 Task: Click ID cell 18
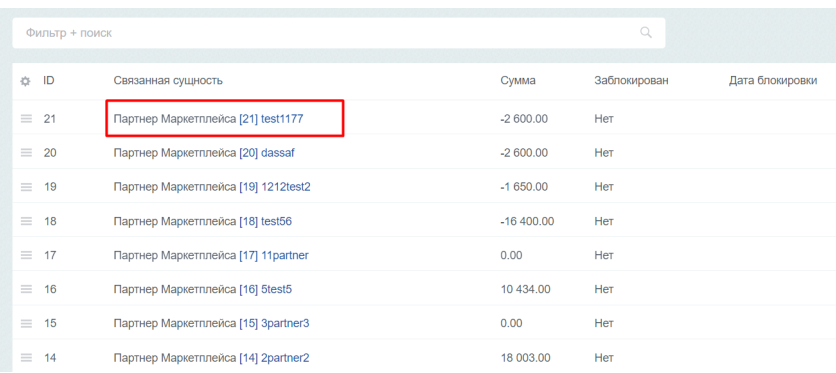50,221
